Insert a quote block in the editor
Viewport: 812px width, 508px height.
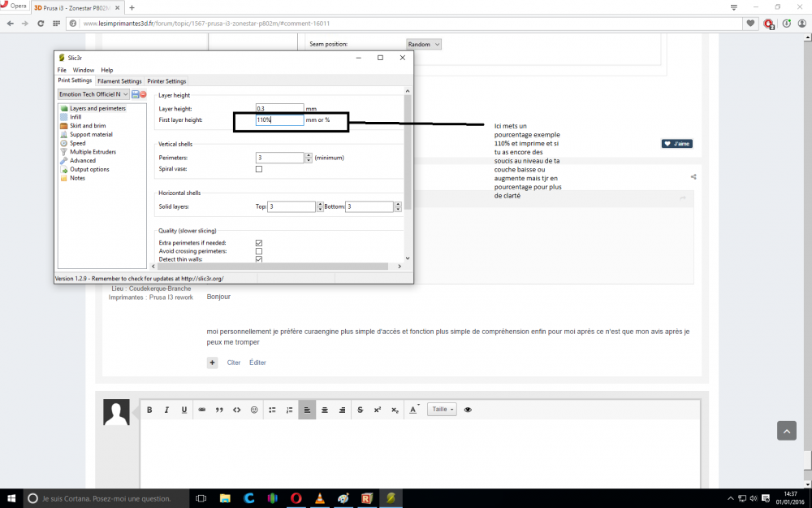[x=219, y=410]
